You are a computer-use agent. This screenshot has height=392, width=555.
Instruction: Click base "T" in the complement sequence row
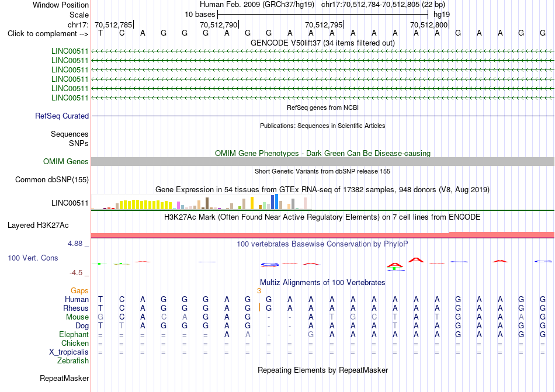tap(100, 33)
